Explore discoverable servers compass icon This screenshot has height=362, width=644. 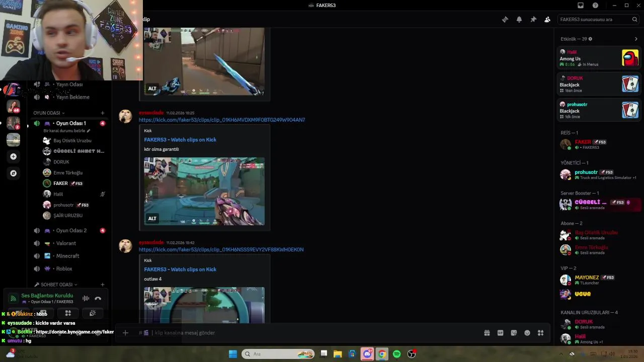pyautogui.click(x=13, y=173)
